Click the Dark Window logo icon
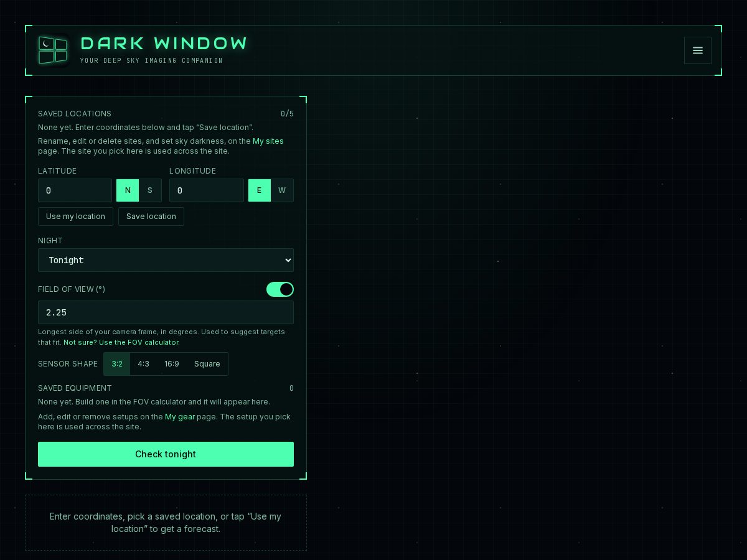Screen dimensions: 747x560 [53, 50]
